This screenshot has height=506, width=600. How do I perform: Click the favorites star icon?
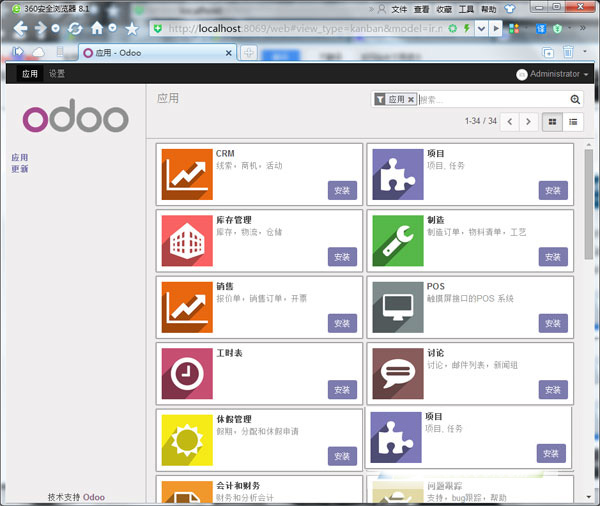tap(132, 28)
